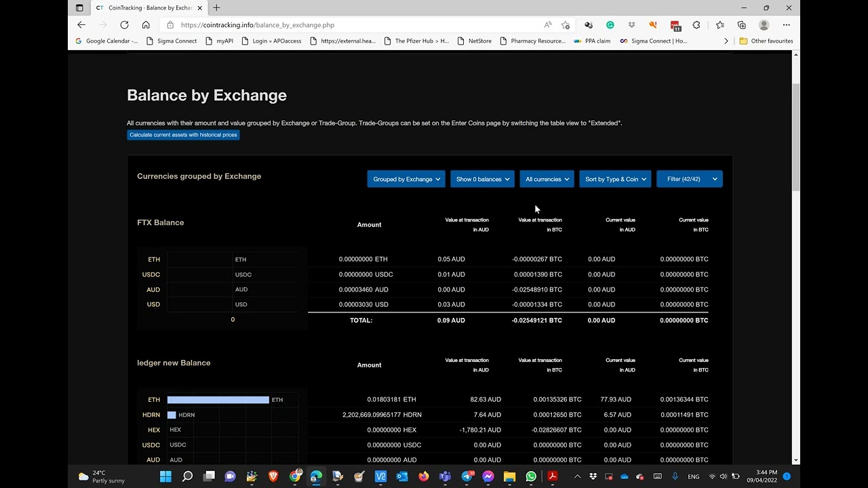This screenshot has height=488, width=868.
Task: Open the Dropbox extension icon
Action: [631, 25]
